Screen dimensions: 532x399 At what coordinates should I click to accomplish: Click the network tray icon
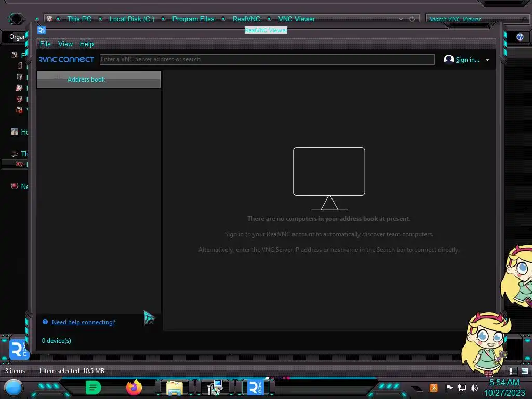(462, 388)
